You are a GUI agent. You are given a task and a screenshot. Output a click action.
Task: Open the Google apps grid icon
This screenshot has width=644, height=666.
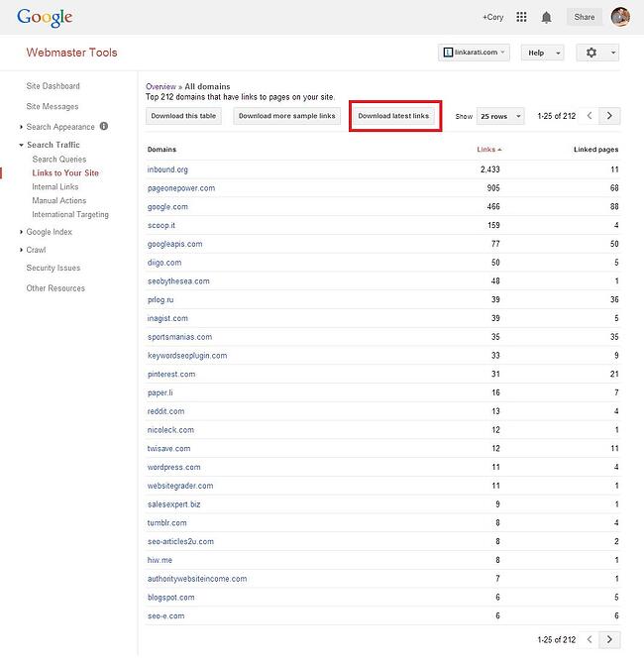(521, 17)
